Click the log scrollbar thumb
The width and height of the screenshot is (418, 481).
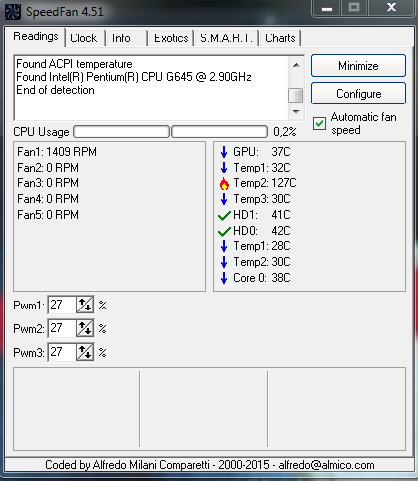point(296,95)
